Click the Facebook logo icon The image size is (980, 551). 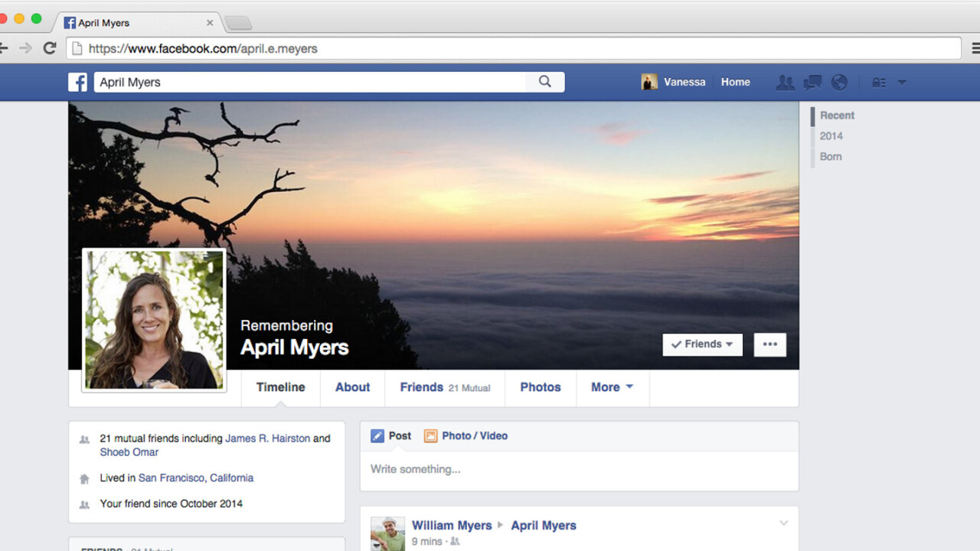77,82
